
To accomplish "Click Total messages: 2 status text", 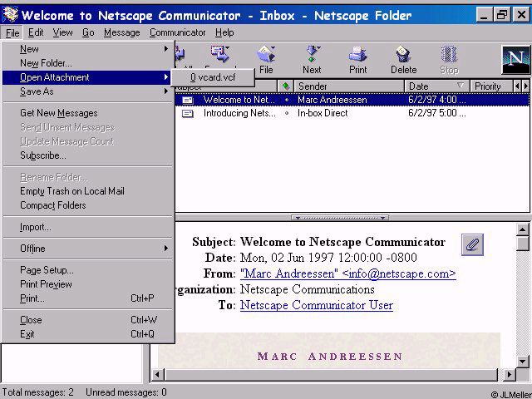I will pyautogui.click(x=37, y=392).
